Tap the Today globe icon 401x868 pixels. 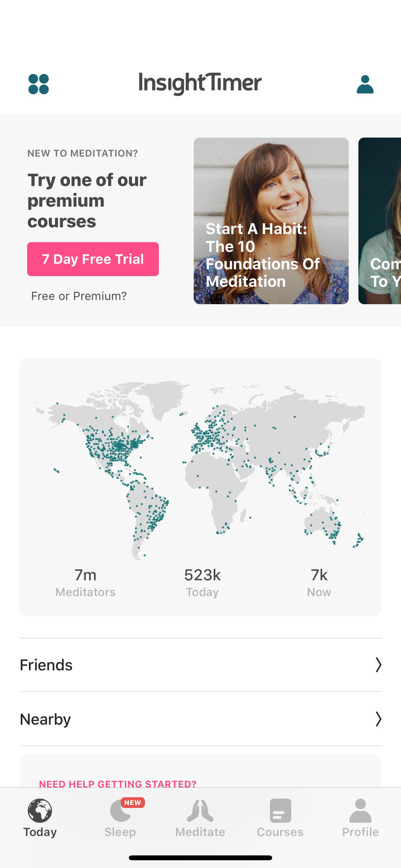(40, 811)
